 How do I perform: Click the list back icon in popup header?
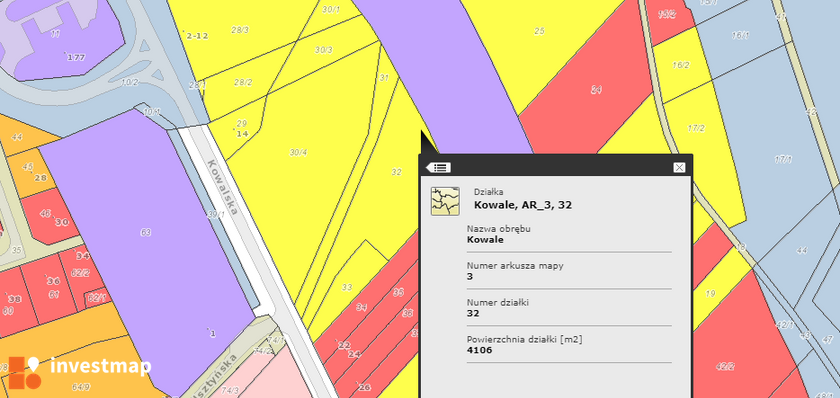pyautogui.click(x=439, y=168)
